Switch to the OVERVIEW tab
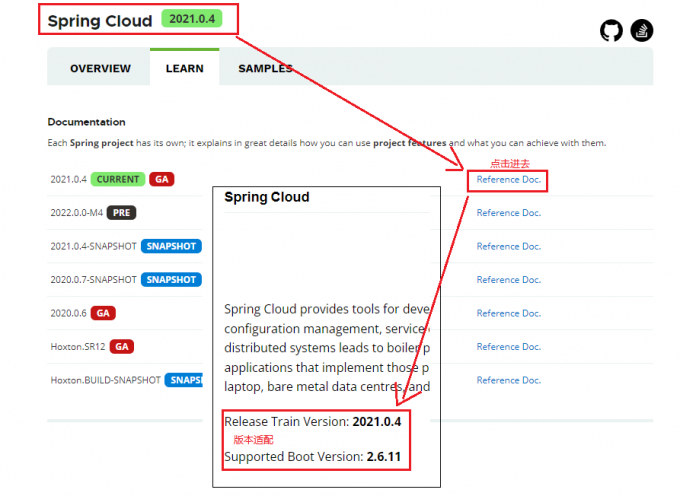Viewport: 680px width, 496px height. pyautogui.click(x=100, y=69)
